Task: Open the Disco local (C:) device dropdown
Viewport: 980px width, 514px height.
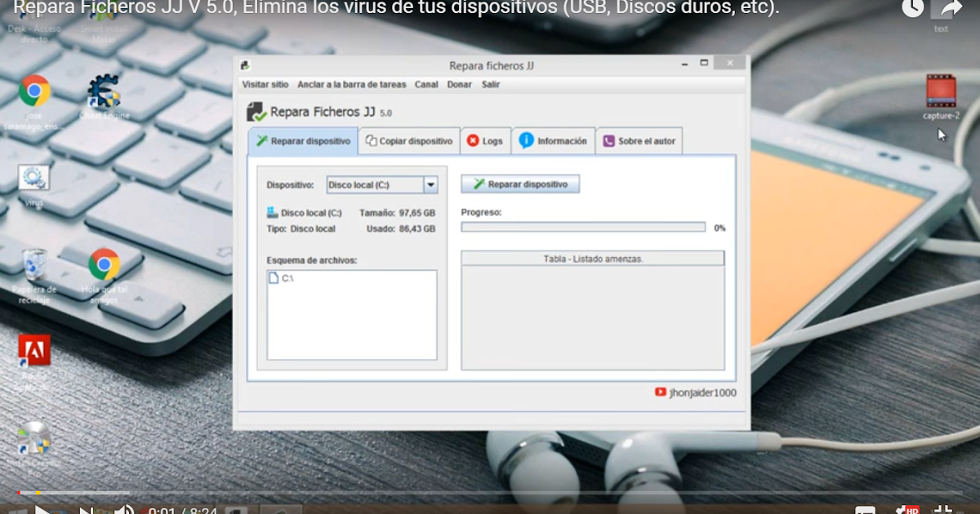Action: pyautogui.click(x=430, y=184)
